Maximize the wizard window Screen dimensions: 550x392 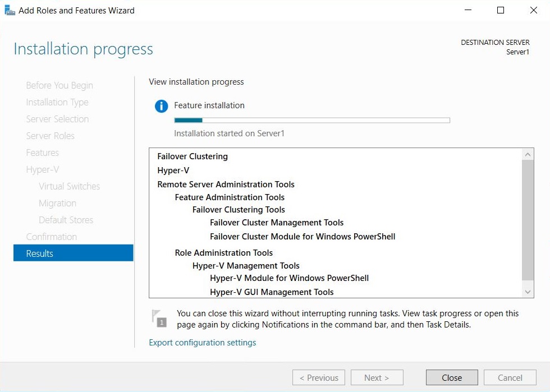(501, 10)
